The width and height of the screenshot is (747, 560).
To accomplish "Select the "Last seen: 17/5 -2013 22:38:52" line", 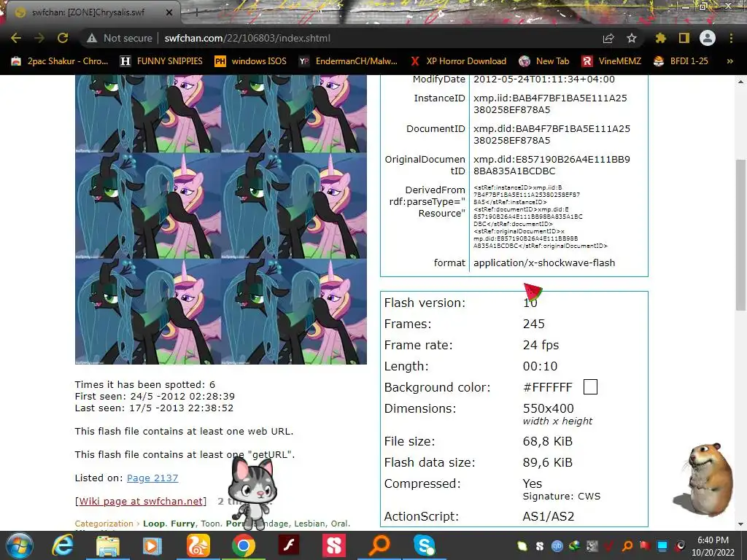I will pos(155,408).
